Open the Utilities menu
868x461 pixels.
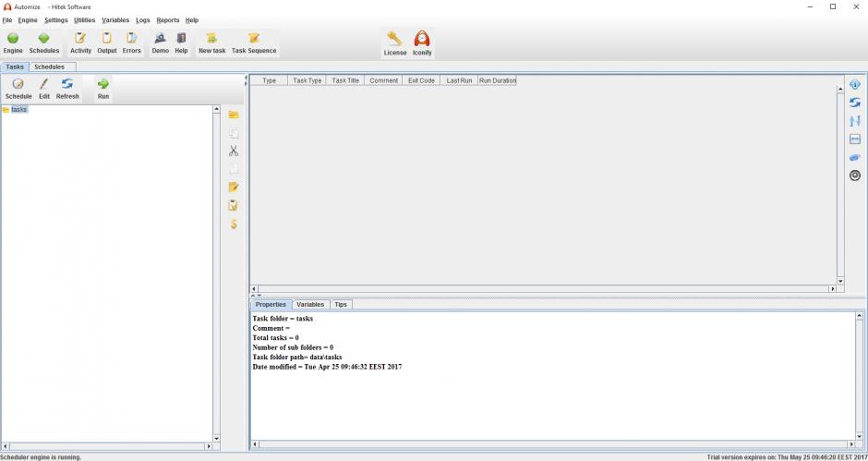pos(85,20)
